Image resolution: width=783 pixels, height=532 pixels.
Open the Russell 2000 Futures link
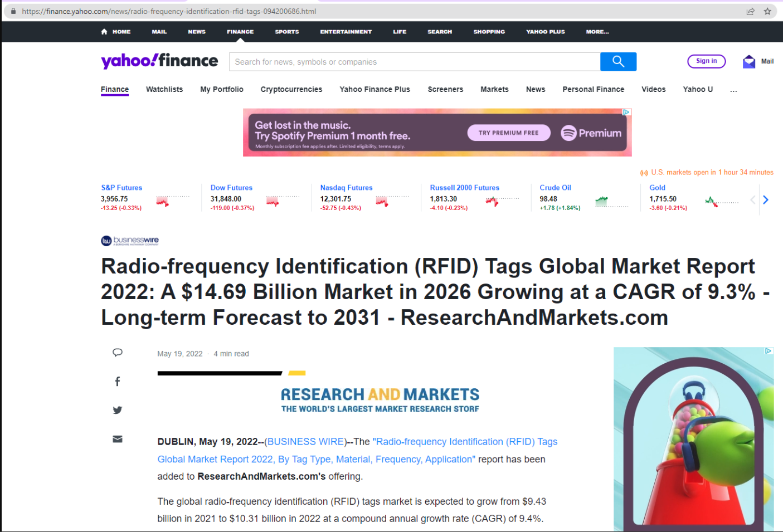[464, 188]
